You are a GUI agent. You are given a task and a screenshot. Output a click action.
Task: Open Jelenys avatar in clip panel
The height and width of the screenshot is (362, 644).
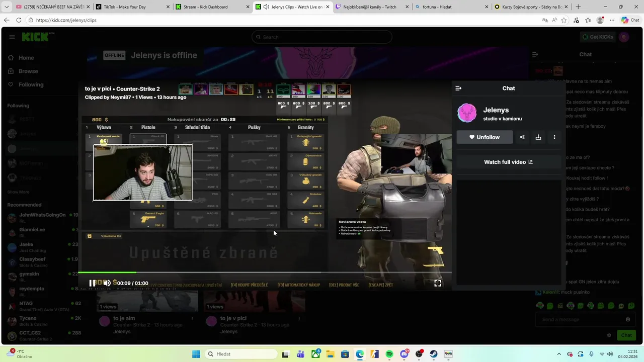[467, 113]
